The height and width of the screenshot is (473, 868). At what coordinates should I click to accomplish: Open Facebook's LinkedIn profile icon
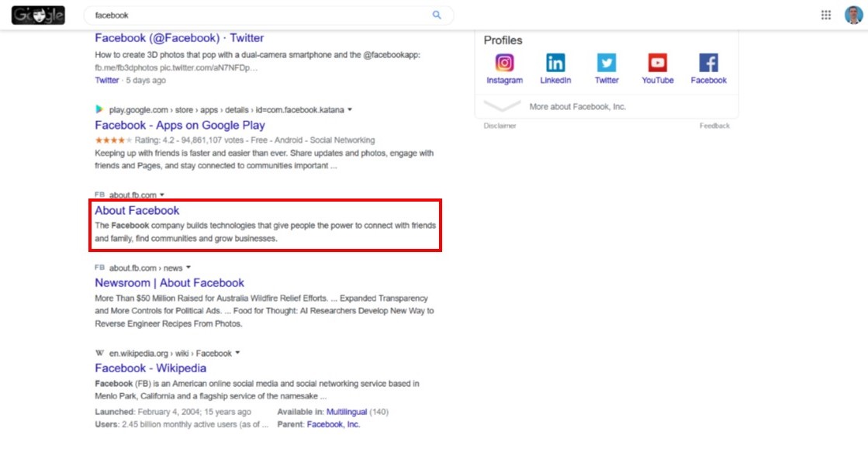tap(555, 64)
